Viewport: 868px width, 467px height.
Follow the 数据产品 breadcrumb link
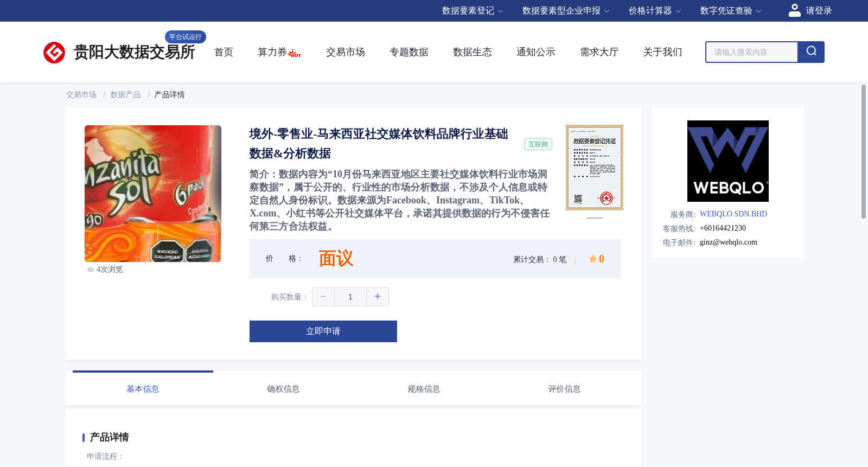(x=125, y=95)
